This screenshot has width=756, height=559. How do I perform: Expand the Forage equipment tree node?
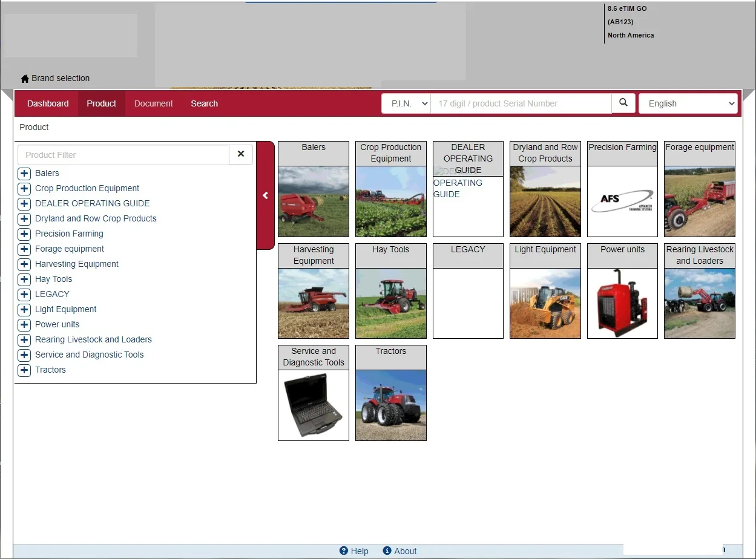[x=24, y=249]
